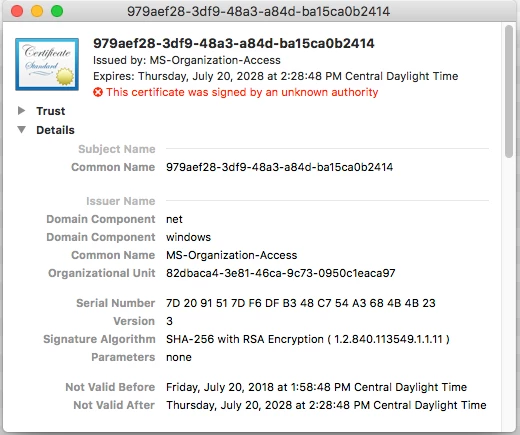This screenshot has width=520, height=435.
Task: Click the vertical scrollbar thumb
Action: point(509,91)
